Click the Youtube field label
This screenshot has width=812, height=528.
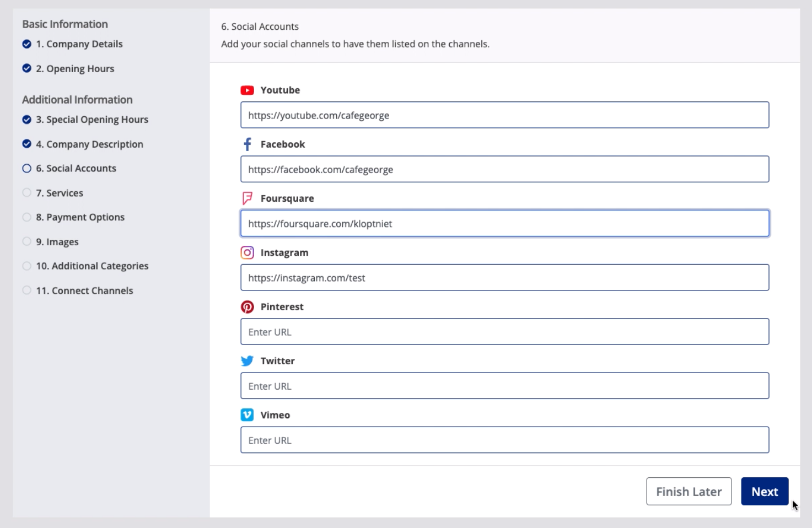(280, 90)
